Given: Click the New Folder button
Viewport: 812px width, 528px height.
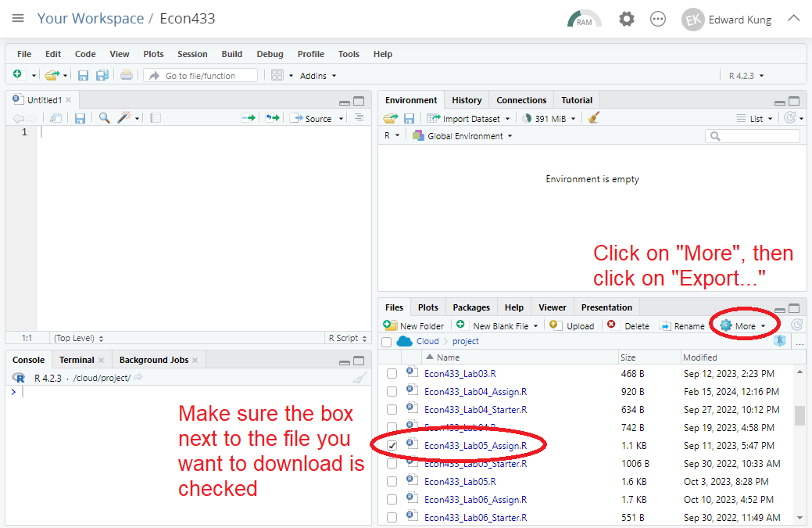Looking at the screenshot, I should tap(413, 326).
